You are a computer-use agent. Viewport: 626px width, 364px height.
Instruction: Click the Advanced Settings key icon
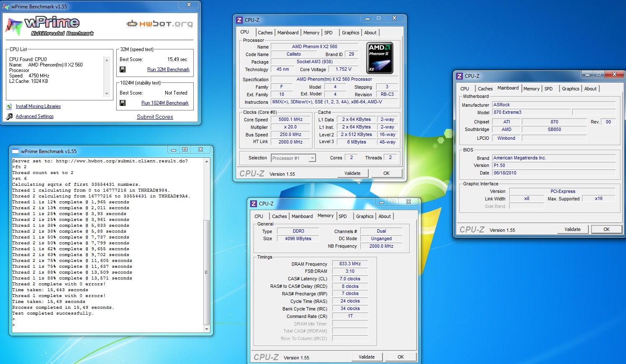(9, 117)
